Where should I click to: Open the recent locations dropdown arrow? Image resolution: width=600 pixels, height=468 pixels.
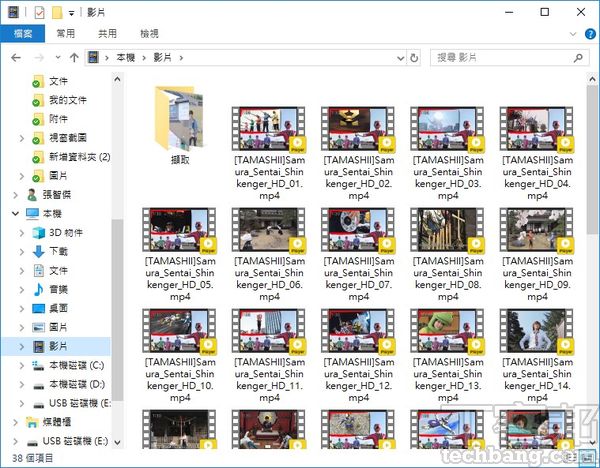58,58
